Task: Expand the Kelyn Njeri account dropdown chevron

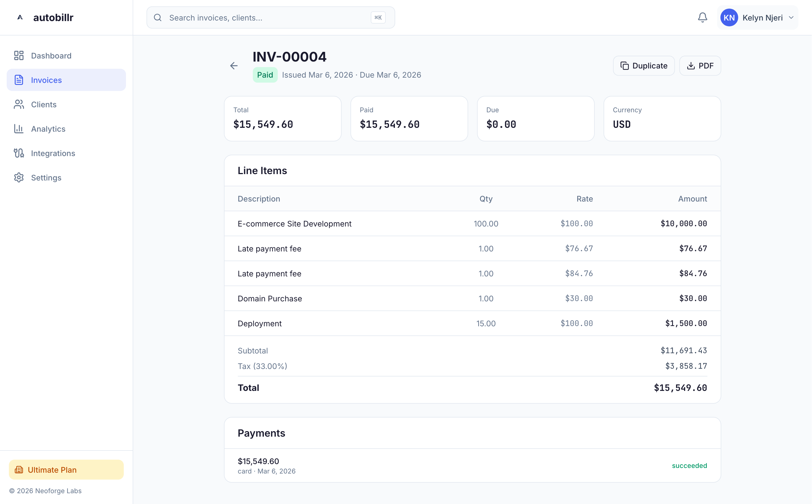Action: 791,18
